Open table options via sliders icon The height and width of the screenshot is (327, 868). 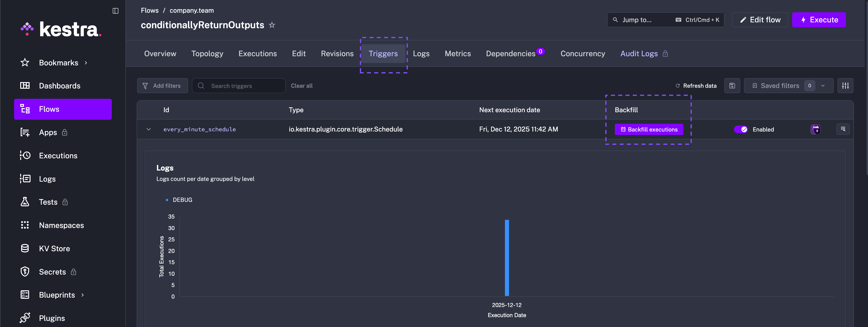coord(845,86)
